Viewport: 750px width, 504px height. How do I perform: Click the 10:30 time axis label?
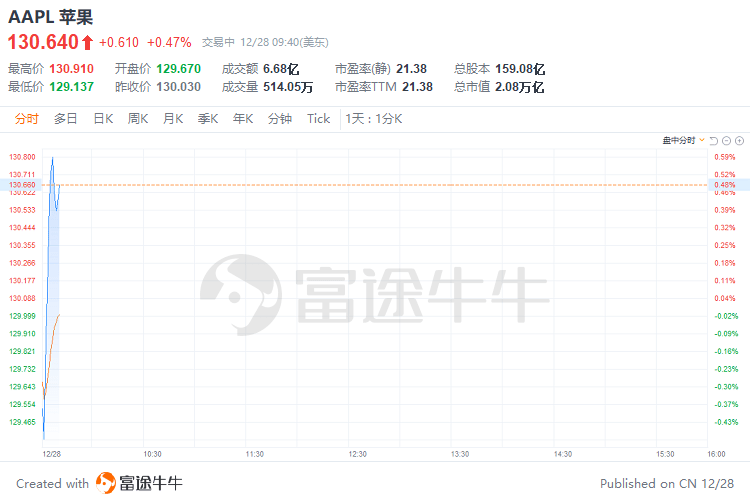point(152,454)
